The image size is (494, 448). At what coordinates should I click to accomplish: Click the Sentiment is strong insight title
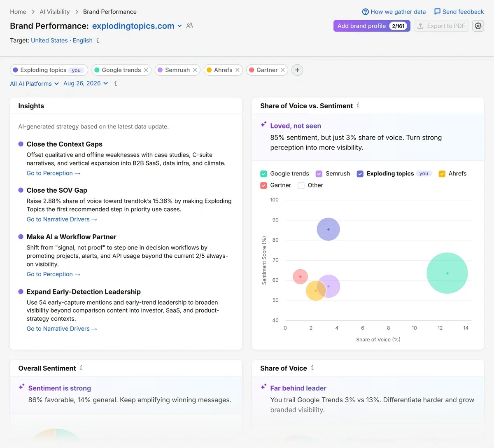tap(60, 388)
